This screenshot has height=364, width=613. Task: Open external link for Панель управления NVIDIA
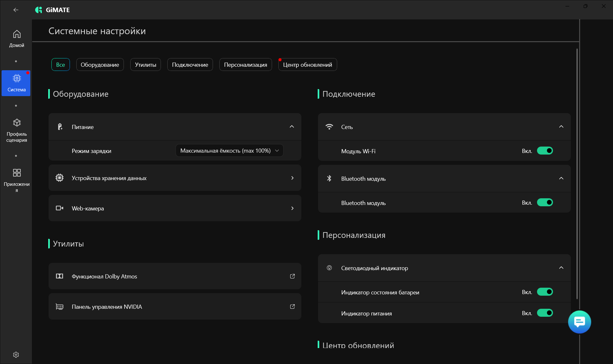pyautogui.click(x=292, y=307)
